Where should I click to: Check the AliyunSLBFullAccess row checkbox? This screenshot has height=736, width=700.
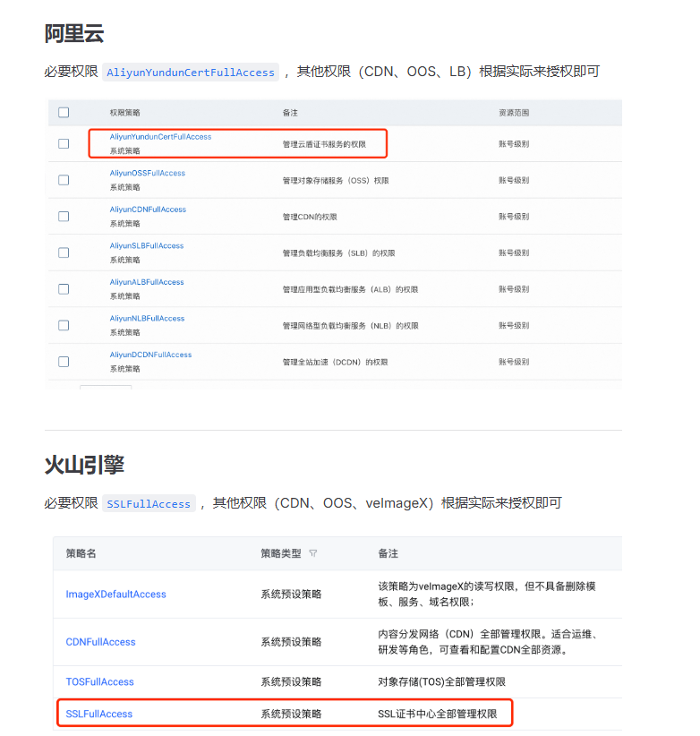pyautogui.click(x=64, y=252)
